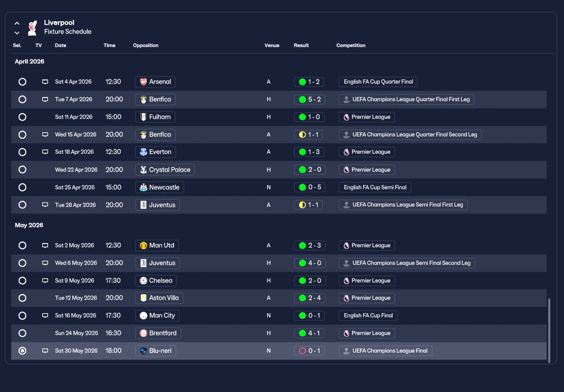Open the Aston Villa opposition button
The image size is (564, 392).
[x=159, y=298]
